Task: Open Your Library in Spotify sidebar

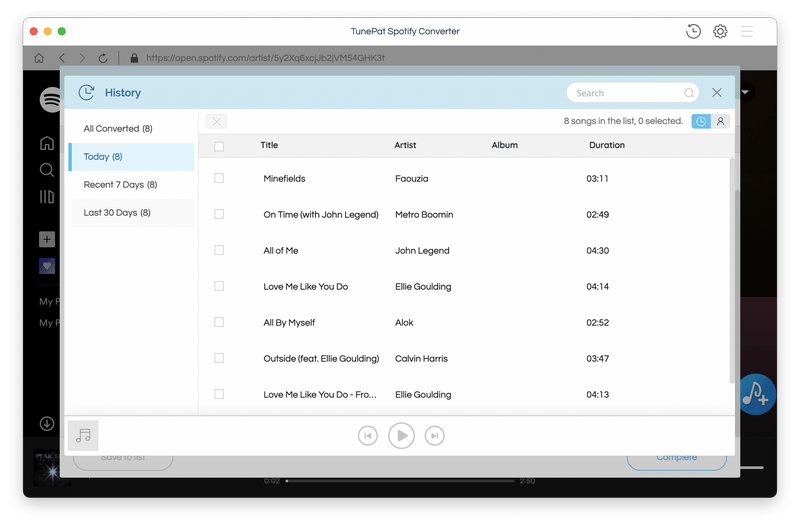Action: [x=47, y=197]
